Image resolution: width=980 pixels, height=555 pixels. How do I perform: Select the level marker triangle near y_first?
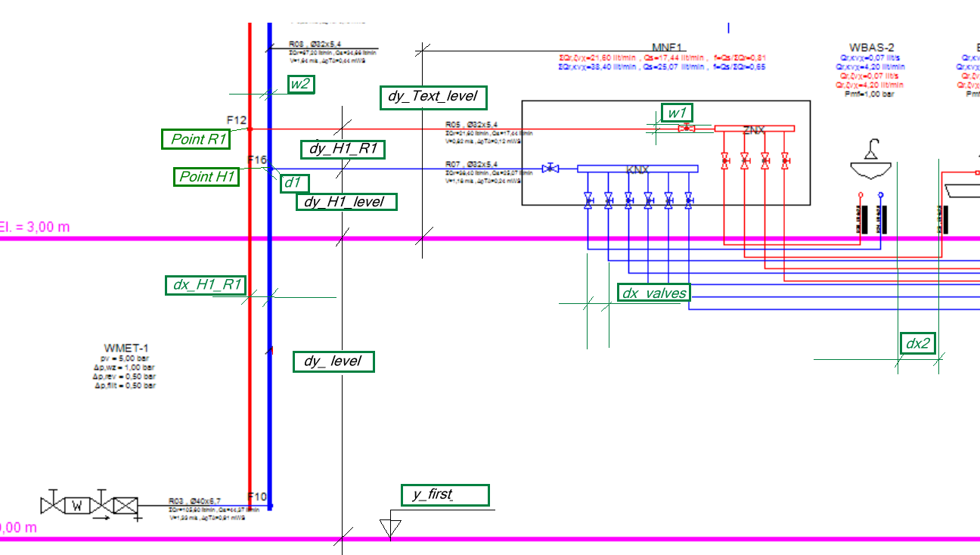tap(390, 528)
